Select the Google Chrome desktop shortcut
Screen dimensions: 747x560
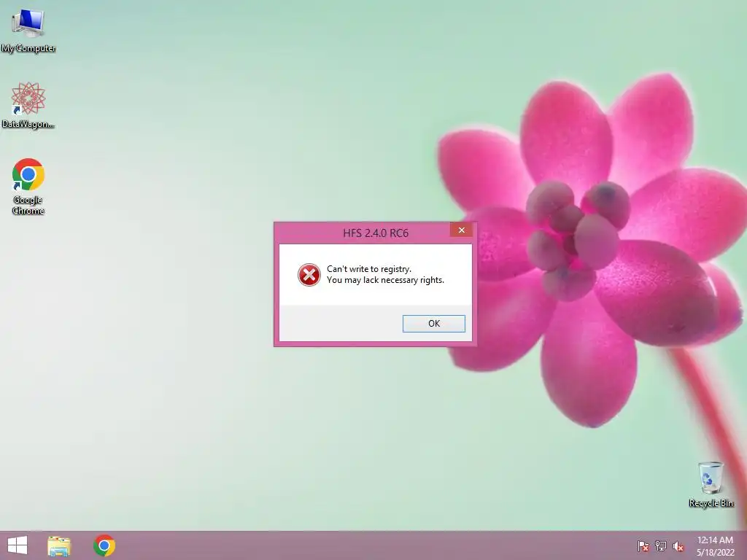(x=28, y=186)
